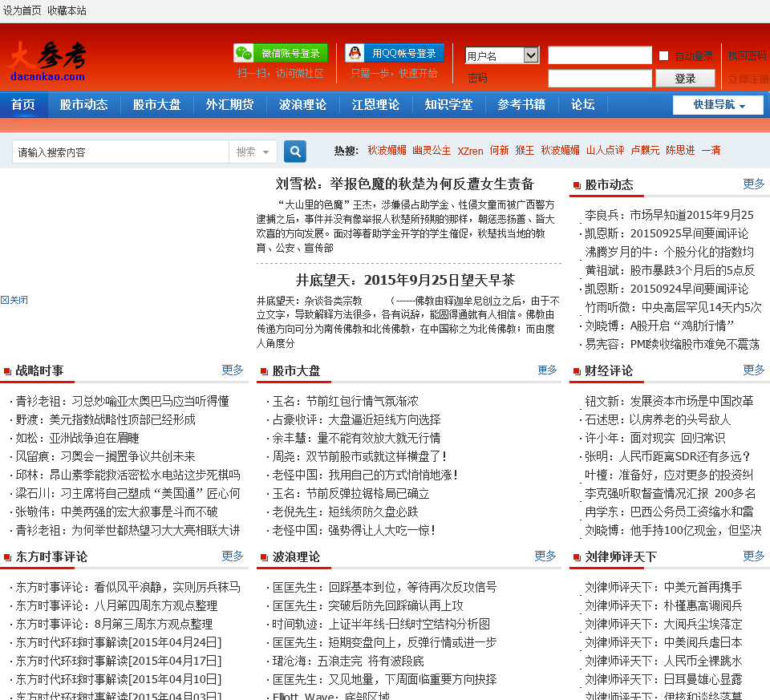The image size is (770, 700).
Task: Open headline 井底望天：2015年9月25日望天早茶
Action: pos(405,281)
